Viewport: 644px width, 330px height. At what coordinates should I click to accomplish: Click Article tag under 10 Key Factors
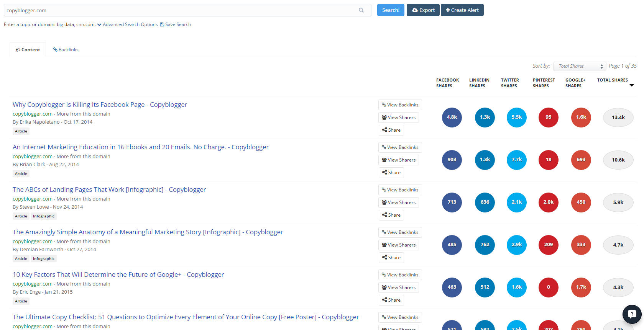click(x=21, y=301)
